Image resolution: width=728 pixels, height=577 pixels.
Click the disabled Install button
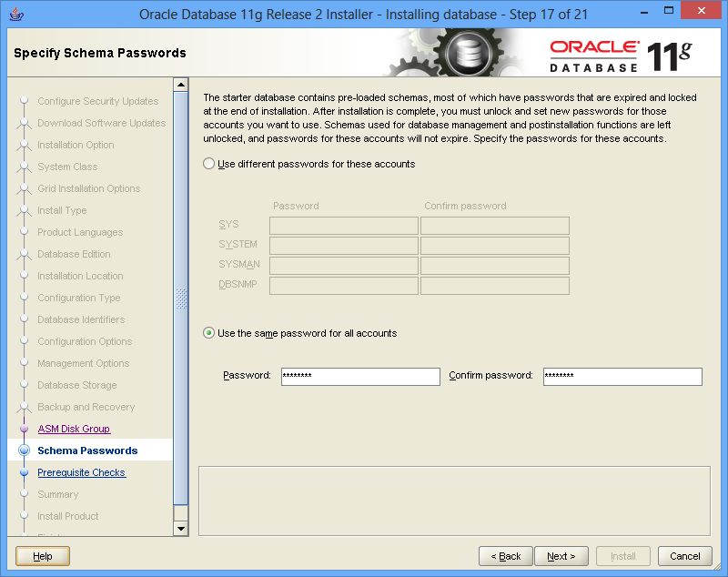623,556
